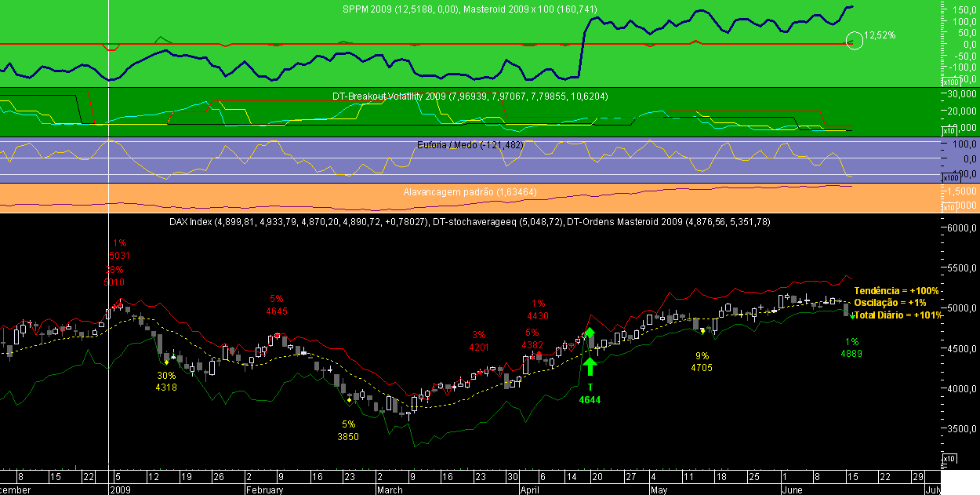Click the scale multiplier in the Alavancagem pane
This screenshot has width=980, height=495.
tap(949, 206)
